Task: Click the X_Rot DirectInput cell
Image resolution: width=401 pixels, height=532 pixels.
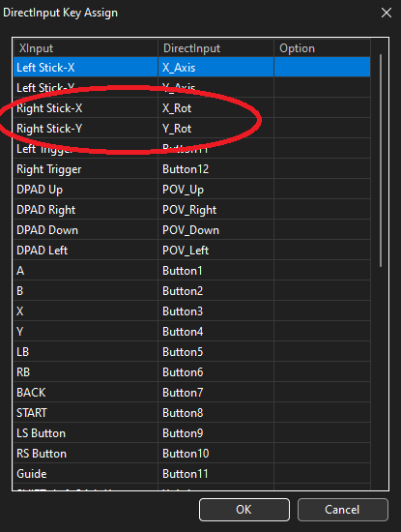Action: pos(215,108)
